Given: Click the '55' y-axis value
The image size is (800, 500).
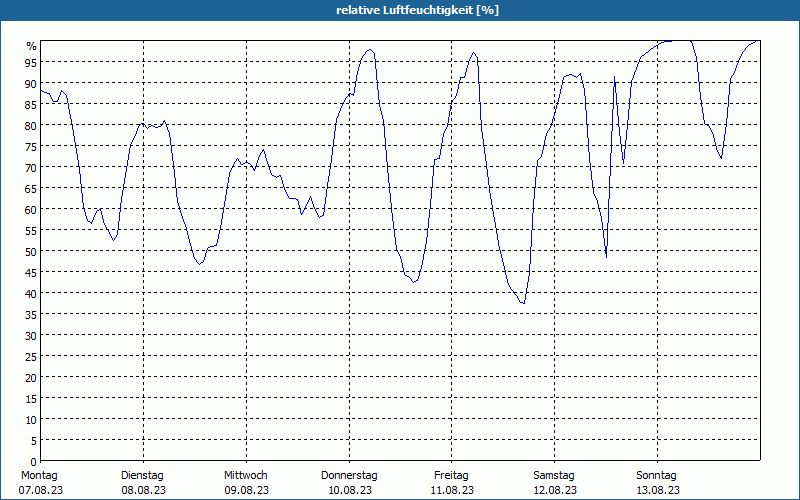Looking at the screenshot, I should tap(31, 231).
